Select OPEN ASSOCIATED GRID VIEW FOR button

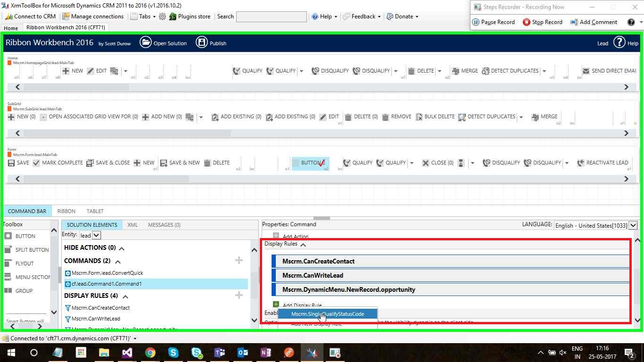pyautogui.click(x=89, y=117)
